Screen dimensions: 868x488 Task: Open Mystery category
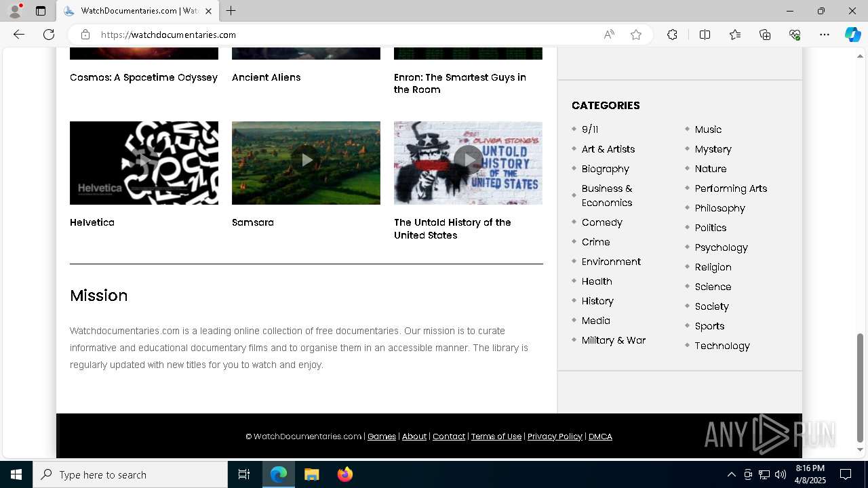click(x=713, y=149)
